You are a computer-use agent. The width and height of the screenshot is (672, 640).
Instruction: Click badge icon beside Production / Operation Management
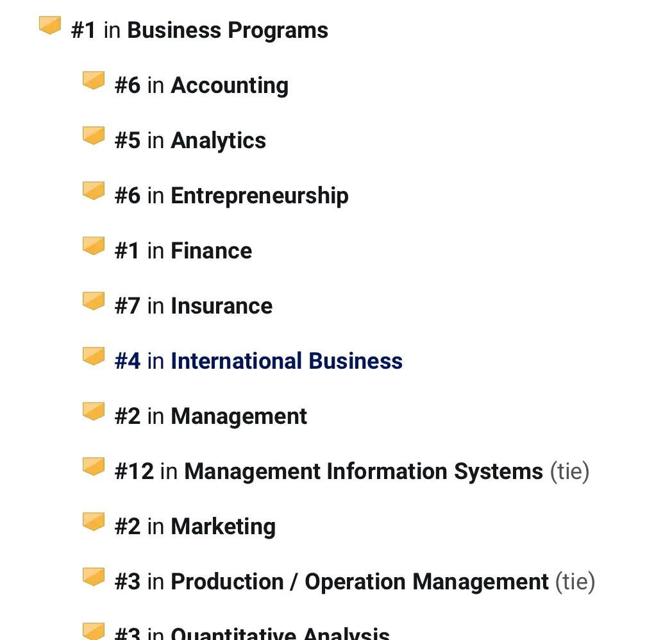point(94,577)
